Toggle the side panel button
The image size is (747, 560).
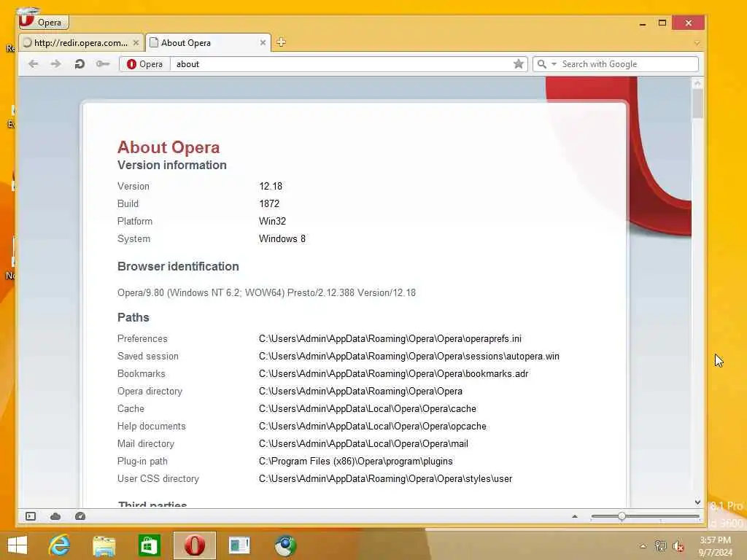[x=31, y=516]
